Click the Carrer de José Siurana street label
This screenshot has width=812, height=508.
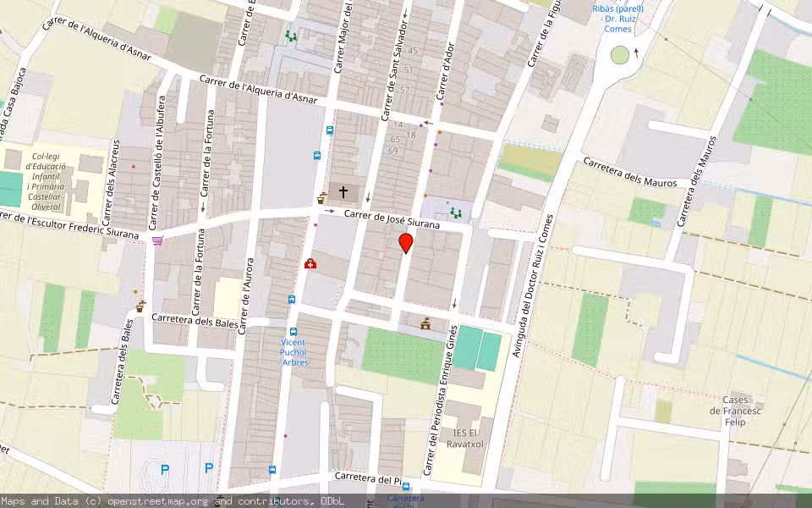392,218
